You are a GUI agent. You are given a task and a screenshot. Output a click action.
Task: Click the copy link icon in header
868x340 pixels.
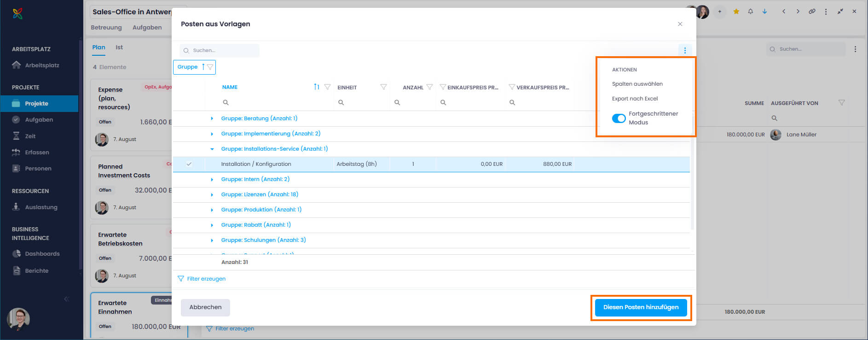(x=812, y=12)
